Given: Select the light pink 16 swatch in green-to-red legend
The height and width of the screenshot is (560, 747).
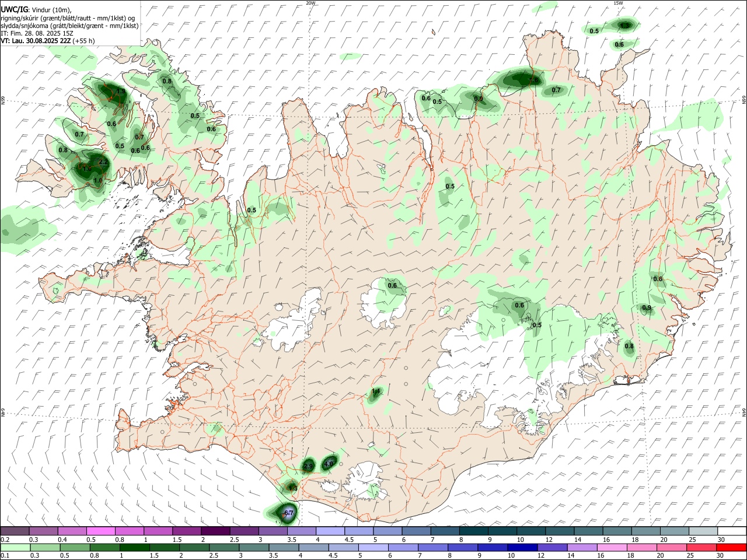Looking at the screenshot, I should (x=612, y=547).
